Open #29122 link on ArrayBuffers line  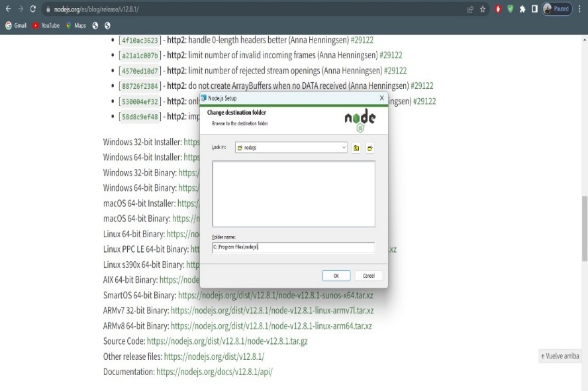[x=422, y=86]
